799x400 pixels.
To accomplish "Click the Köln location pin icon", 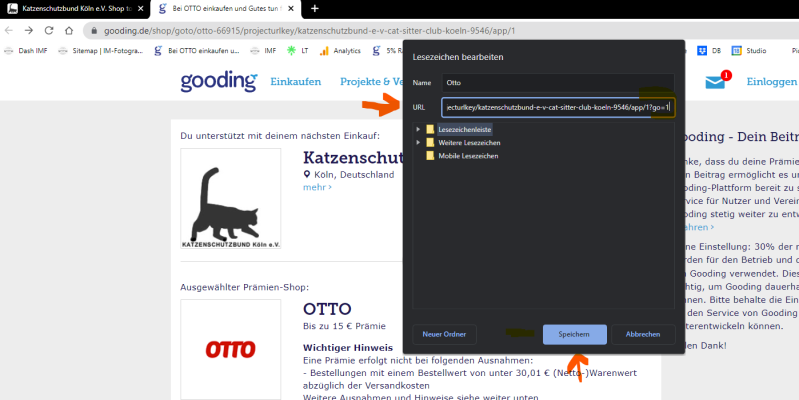I will click(x=307, y=174).
